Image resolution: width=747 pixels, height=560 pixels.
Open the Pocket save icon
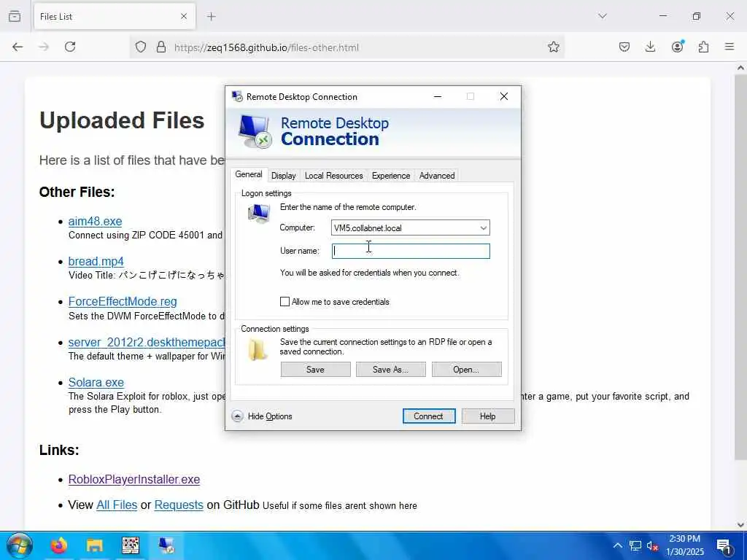click(624, 47)
